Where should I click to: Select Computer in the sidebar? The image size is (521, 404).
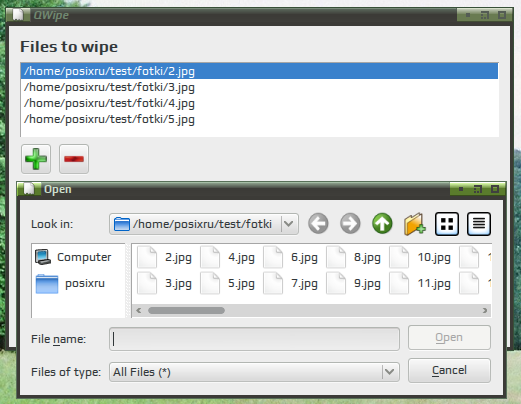pos(73,257)
